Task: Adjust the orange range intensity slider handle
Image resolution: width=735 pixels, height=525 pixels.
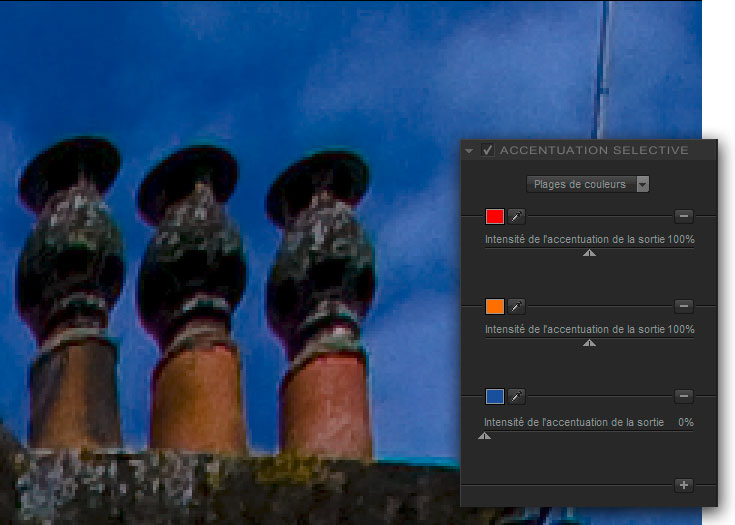Action: tap(589, 343)
